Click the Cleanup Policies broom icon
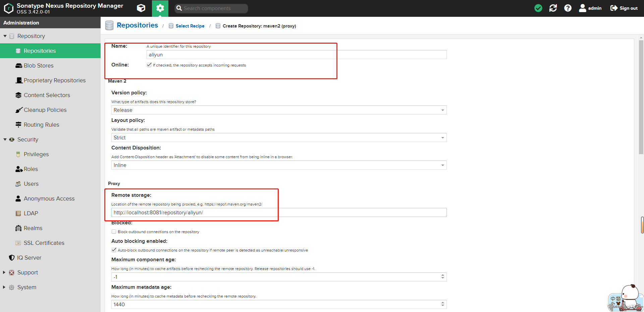Image resolution: width=644 pixels, height=312 pixels. [x=19, y=110]
